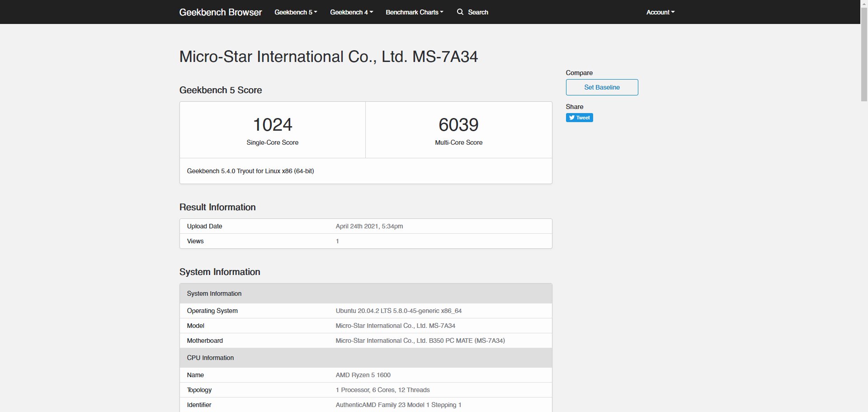Click AMD Ryzen 5 1600 value
The height and width of the screenshot is (412, 868).
coord(363,375)
